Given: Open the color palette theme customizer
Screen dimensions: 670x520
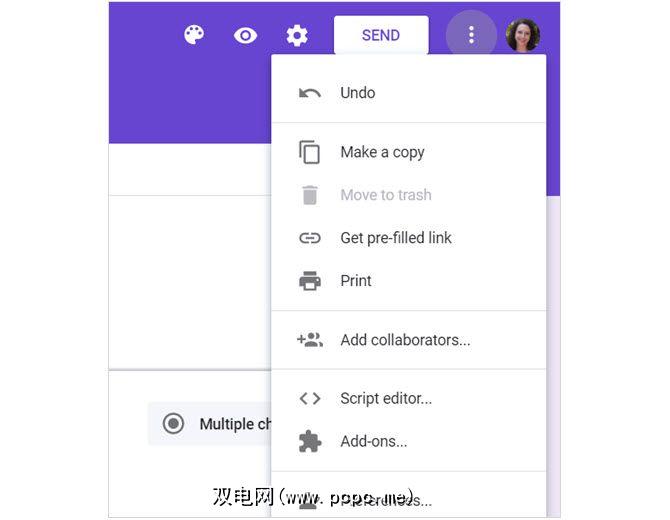Looking at the screenshot, I should coord(194,35).
